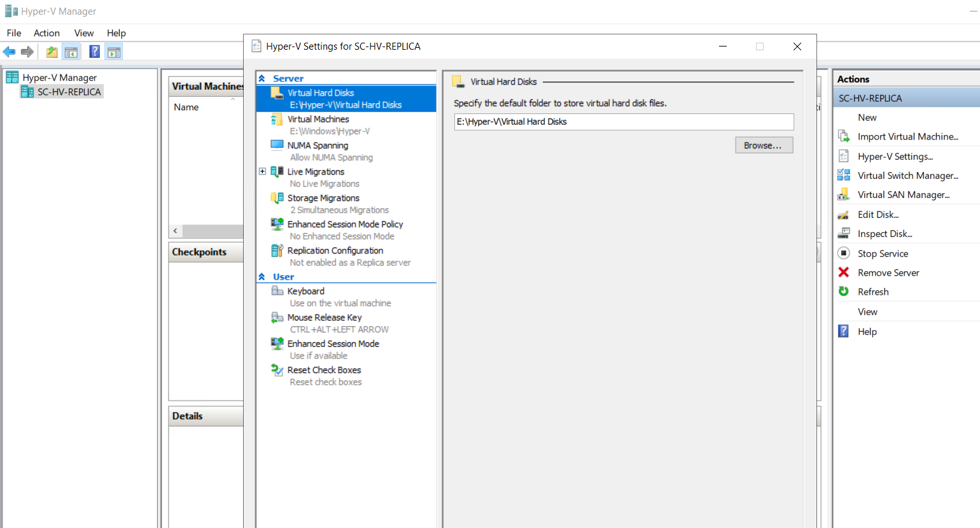The width and height of the screenshot is (980, 528).
Task: Click the default virtual hard disk folder field
Action: click(624, 122)
